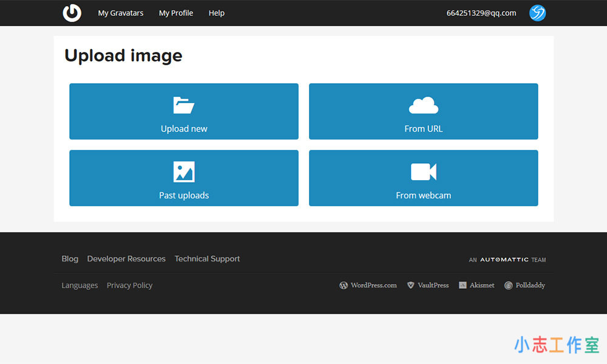Expand the account email 664251329@qq.com menu
Viewport: 607px width, 364px height.
(481, 13)
